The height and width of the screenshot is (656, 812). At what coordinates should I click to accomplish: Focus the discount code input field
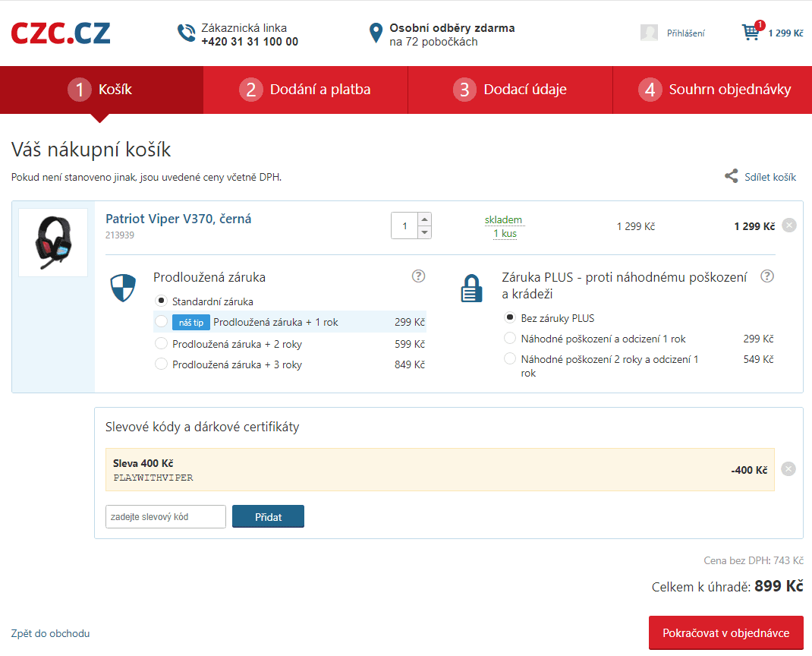click(x=165, y=516)
